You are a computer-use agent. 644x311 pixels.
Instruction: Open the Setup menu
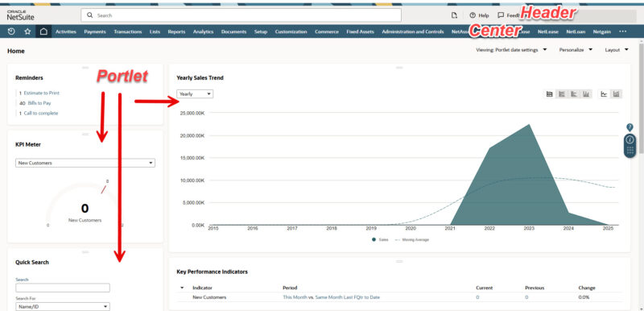pos(260,31)
